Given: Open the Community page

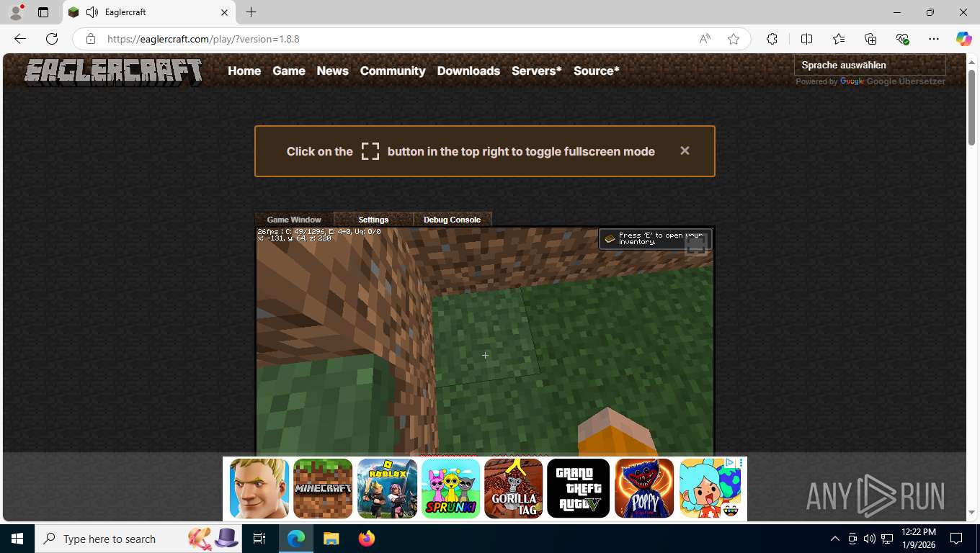Looking at the screenshot, I should pos(393,71).
